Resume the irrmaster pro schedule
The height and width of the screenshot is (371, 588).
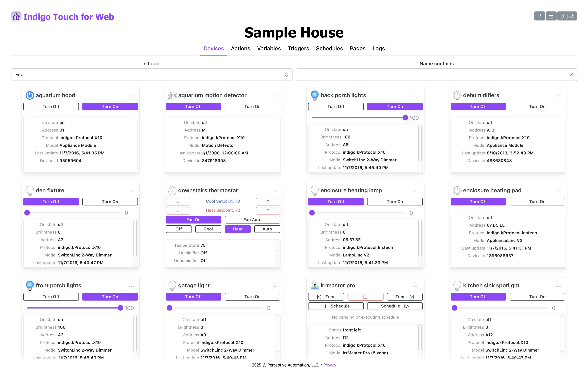tap(395, 306)
